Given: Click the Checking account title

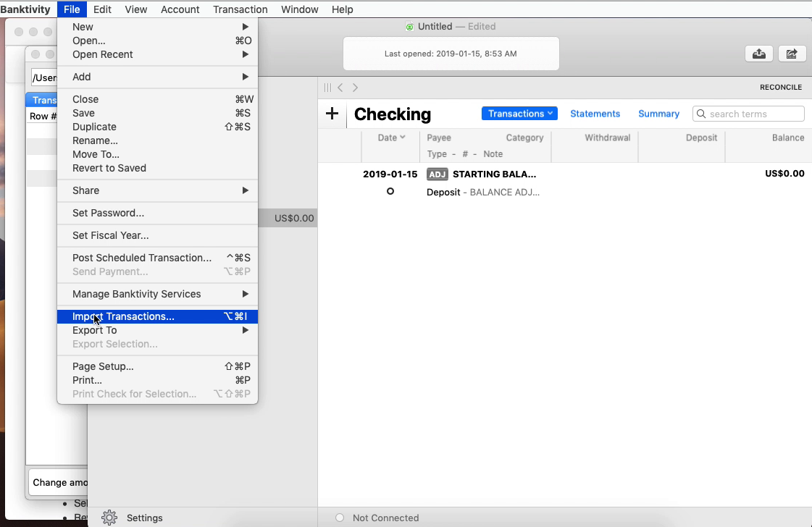Looking at the screenshot, I should click(393, 114).
